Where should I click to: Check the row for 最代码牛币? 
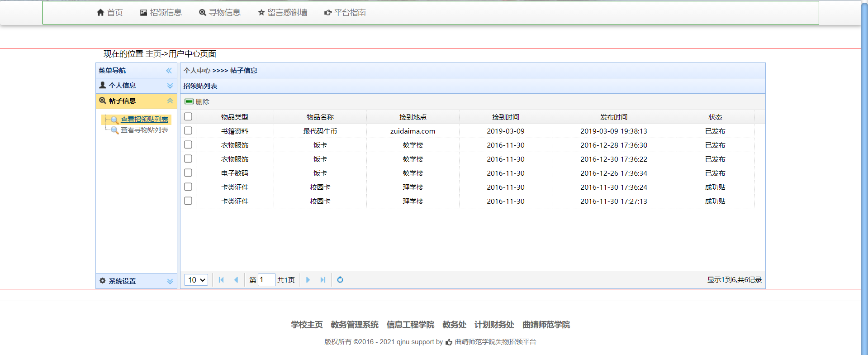pyautogui.click(x=188, y=131)
